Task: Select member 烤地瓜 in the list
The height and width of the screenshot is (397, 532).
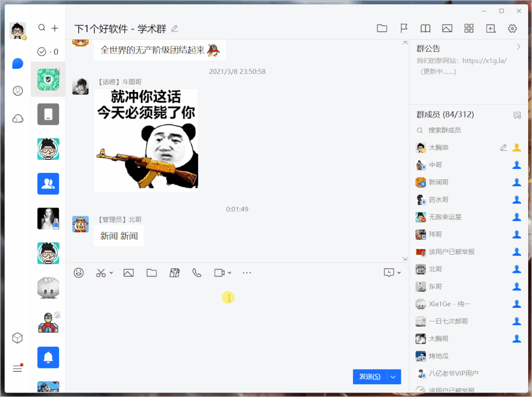Action: click(x=468, y=356)
